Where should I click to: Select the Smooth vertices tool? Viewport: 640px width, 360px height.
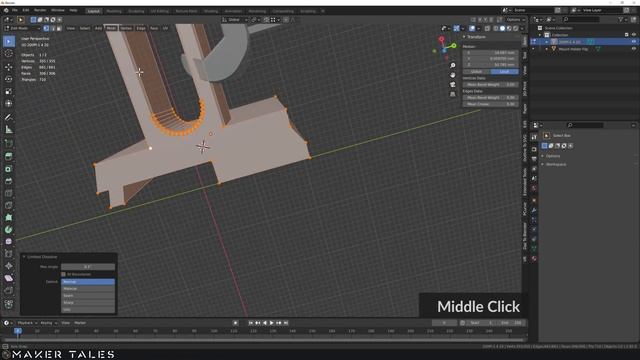click(9, 242)
